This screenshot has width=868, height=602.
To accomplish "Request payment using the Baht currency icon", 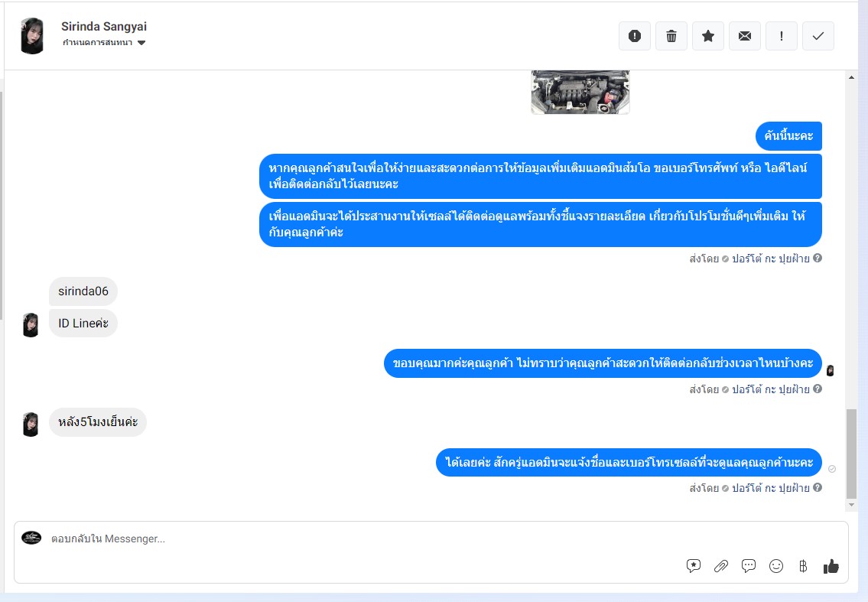I will point(803,565).
